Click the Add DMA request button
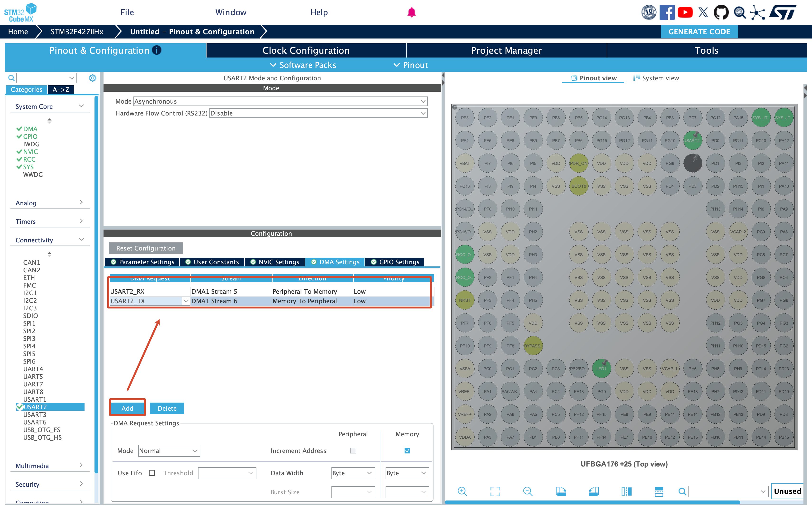Viewport: 812px width, 510px height. [x=127, y=408]
